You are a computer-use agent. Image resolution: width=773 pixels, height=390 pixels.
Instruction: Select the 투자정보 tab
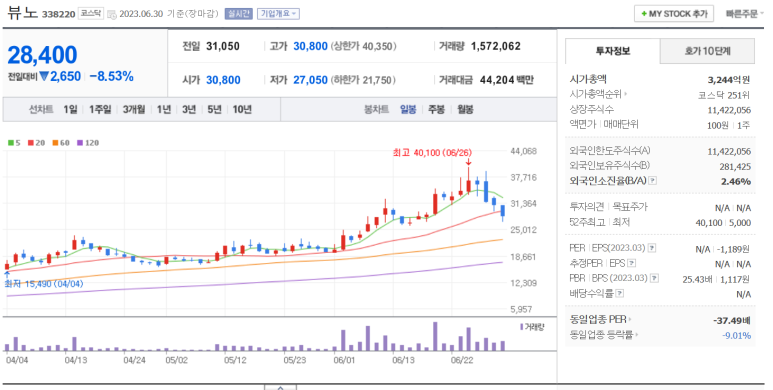pyautogui.click(x=613, y=51)
